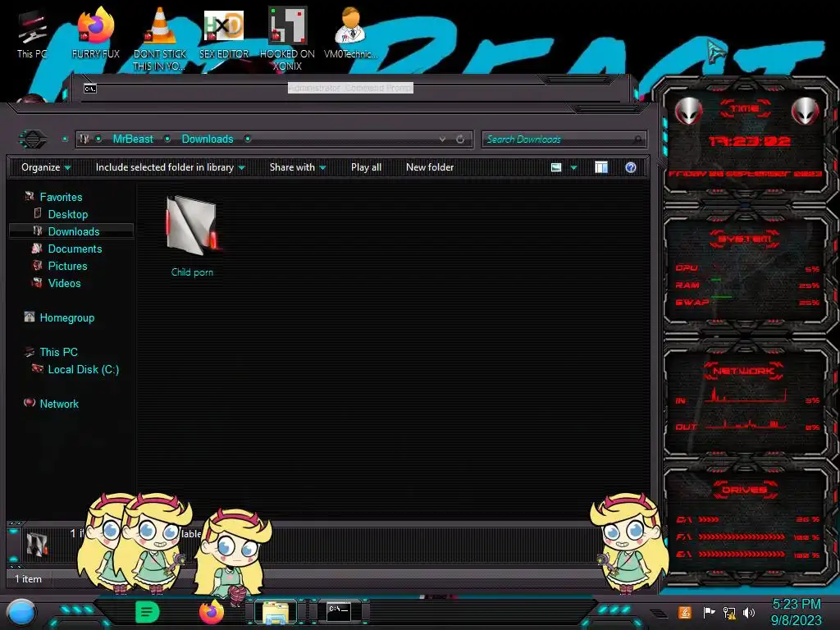Open Videos in the navigation pane
The width and height of the screenshot is (840, 630).
pos(64,283)
